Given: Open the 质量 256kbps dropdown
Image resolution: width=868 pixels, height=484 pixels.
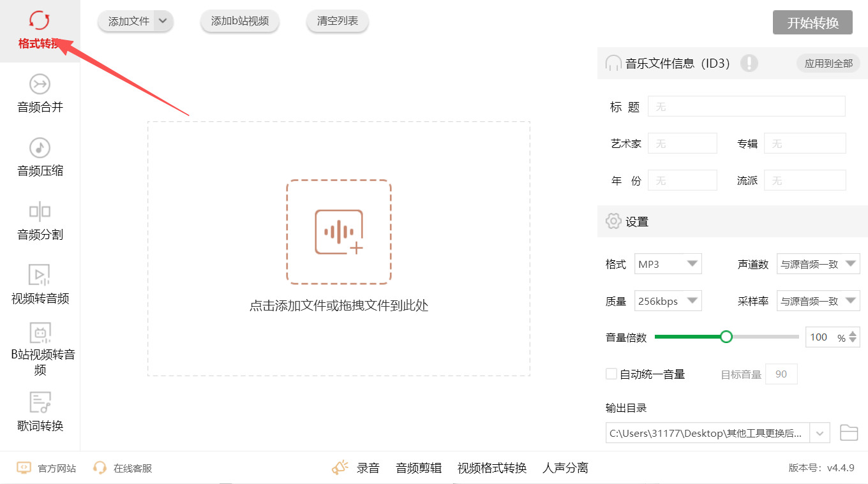Looking at the screenshot, I should [668, 301].
